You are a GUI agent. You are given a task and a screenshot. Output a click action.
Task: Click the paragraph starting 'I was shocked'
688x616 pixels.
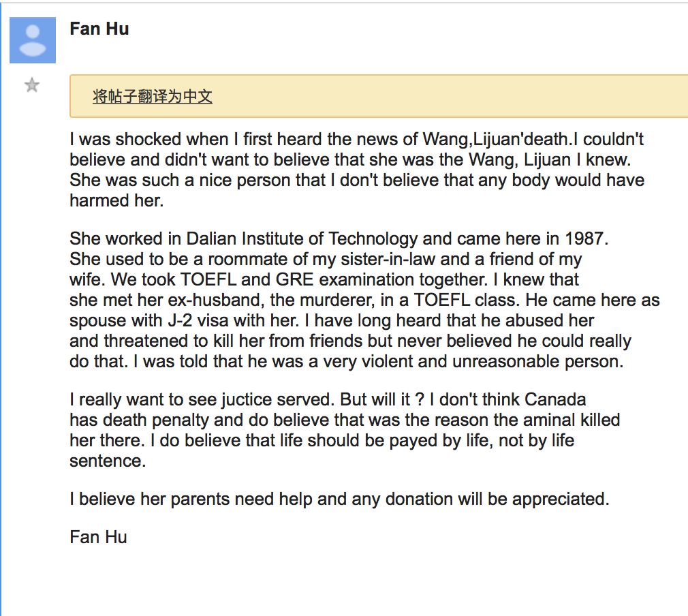click(x=357, y=170)
